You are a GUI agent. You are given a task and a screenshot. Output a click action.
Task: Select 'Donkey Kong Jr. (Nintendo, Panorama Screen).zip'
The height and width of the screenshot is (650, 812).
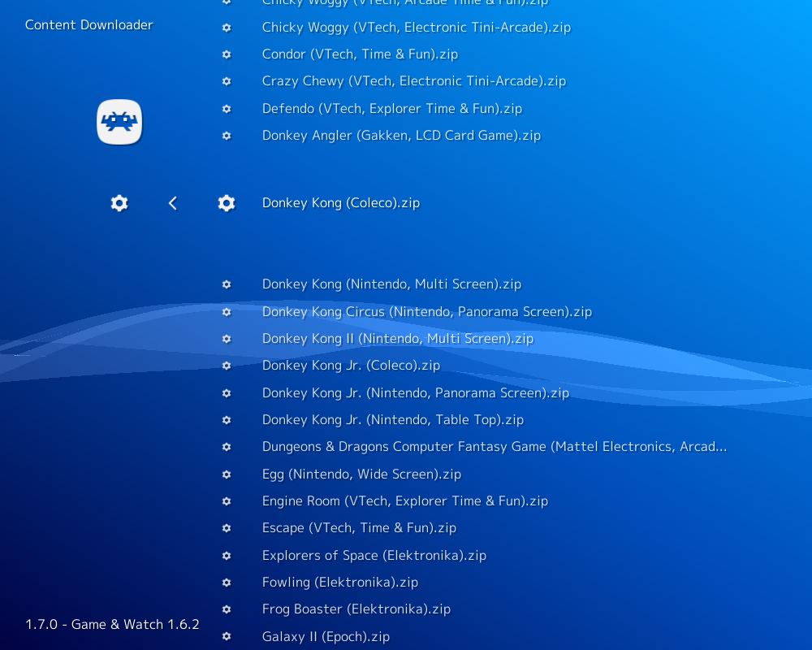pos(415,393)
